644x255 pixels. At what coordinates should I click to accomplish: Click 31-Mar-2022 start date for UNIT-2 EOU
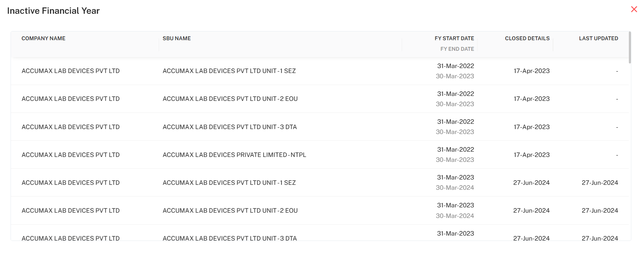(455, 94)
